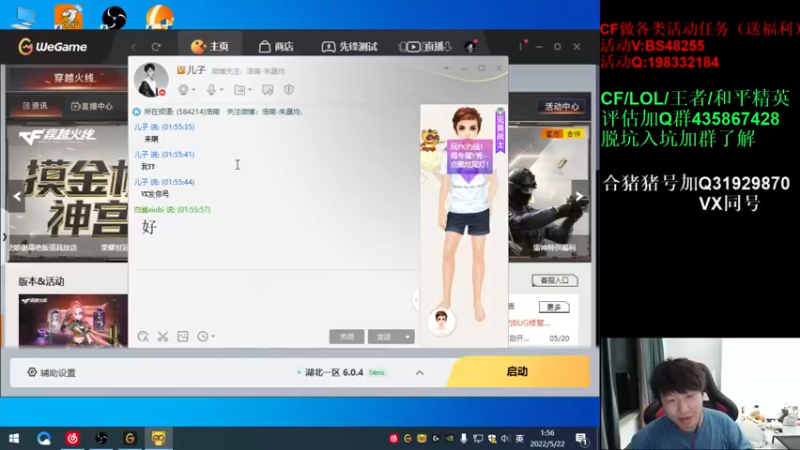The width and height of the screenshot is (800, 450).
Task: Expand WeGame left sidebar arrow
Action: 5,237
